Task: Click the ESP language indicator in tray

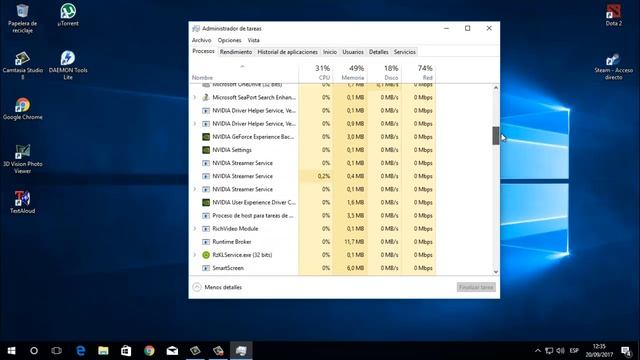Action: click(574, 351)
